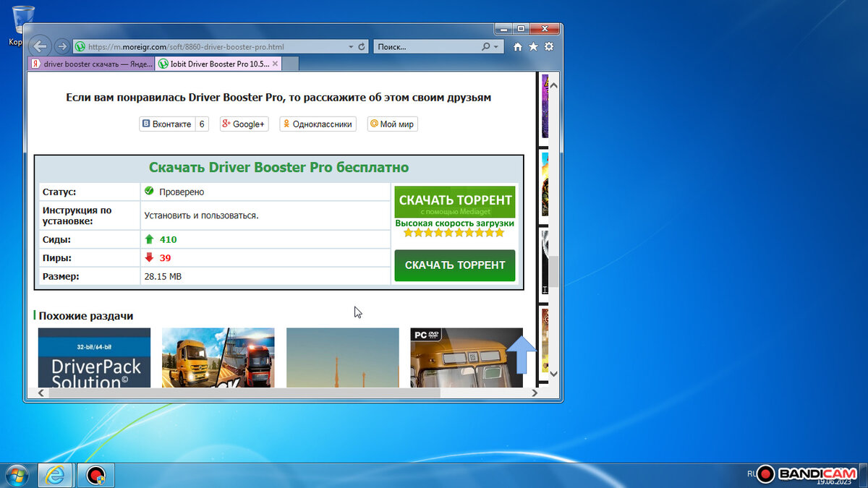Click the green Проверено checkmark icon
Image resolution: width=868 pixels, height=488 pixels.
149,192
